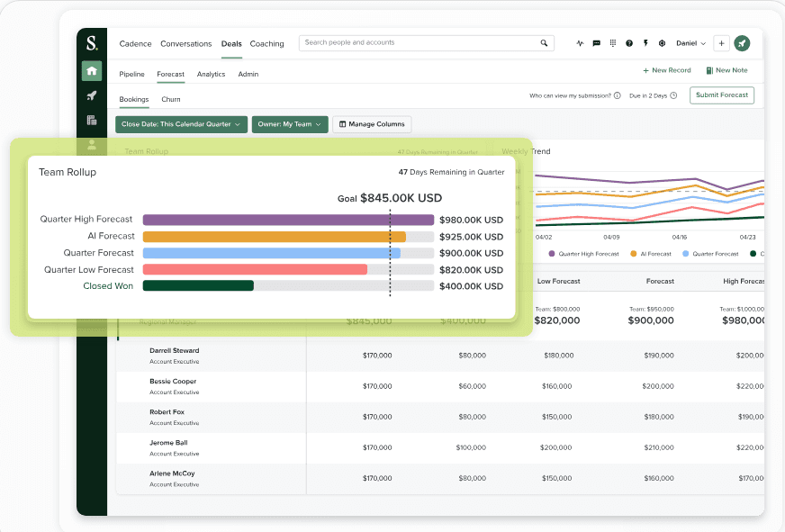The image size is (785, 532).
Task: Select the Home icon in the sidebar
Action: (x=91, y=70)
